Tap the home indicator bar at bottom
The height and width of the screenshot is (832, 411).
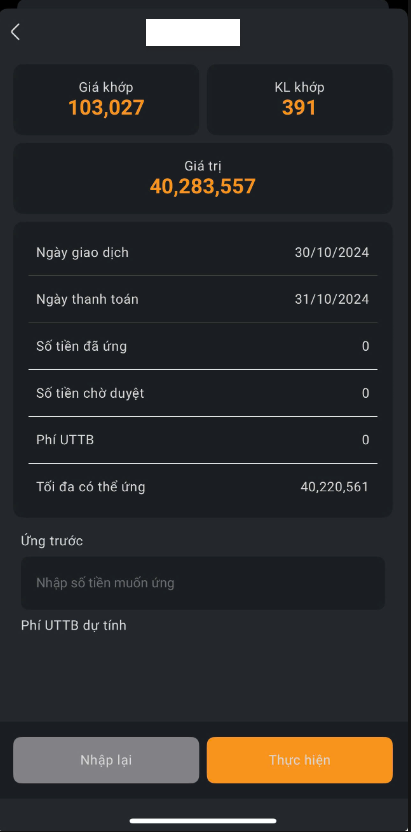coord(203,821)
